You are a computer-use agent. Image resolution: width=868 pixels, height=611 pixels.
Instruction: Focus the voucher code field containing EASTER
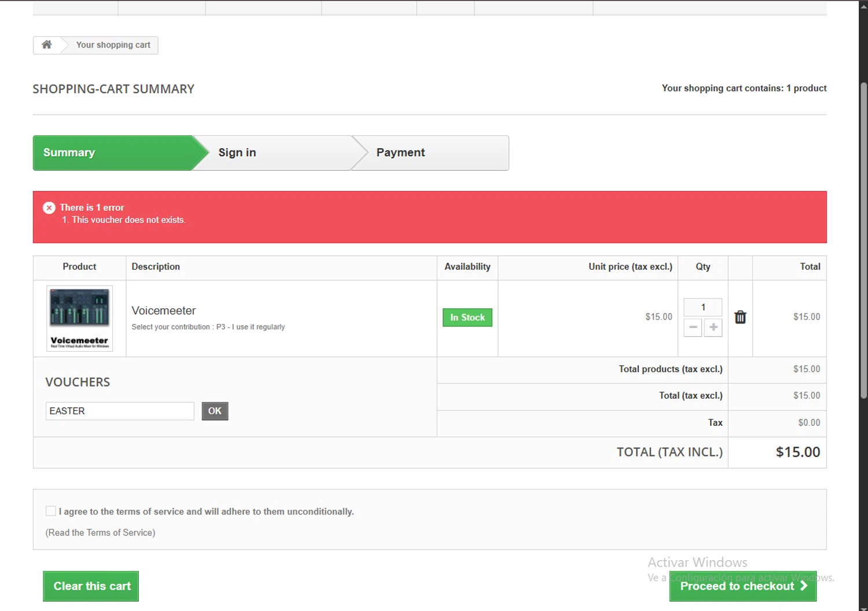tap(120, 411)
